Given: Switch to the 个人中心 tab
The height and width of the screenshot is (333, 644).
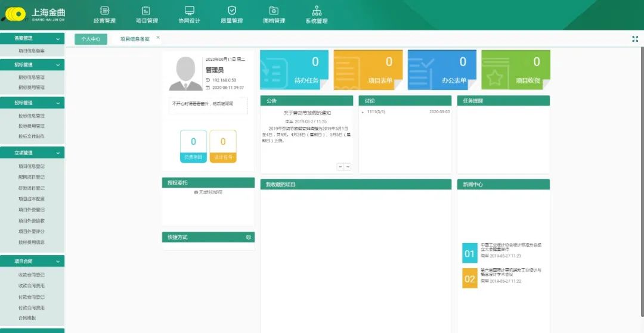Looking at the screenshot, I should pos(91,39).
